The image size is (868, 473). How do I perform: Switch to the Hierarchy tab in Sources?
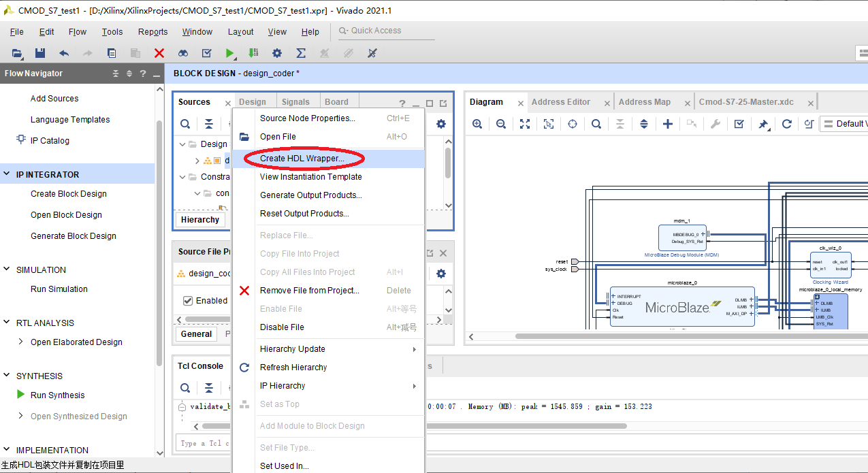[200, 220]
